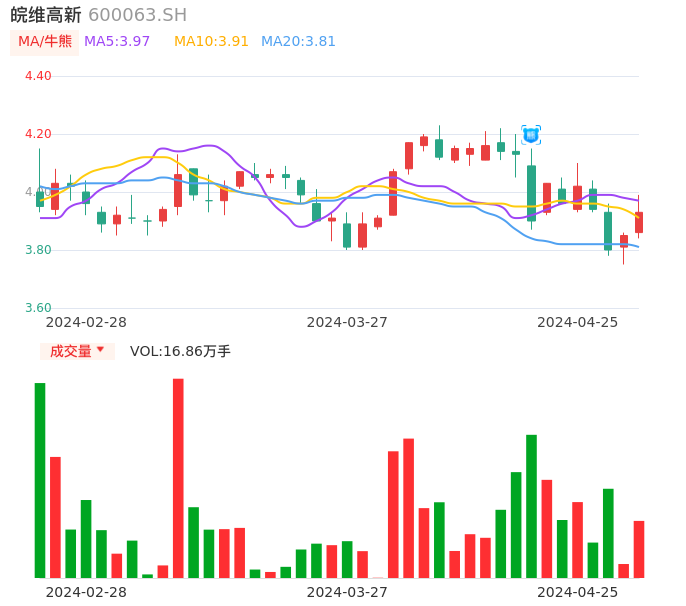Select the MA/牛熊 indicator tab
This screenshot has height=606, width=686.
(44, 42)
